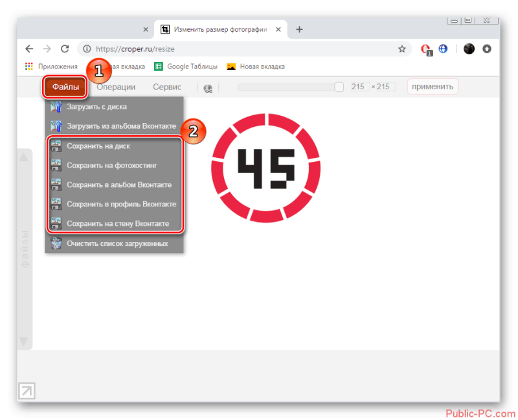518x420 pixels.
Task: Choose Сохранить в профиль Вконтакте
Action: 114,204
